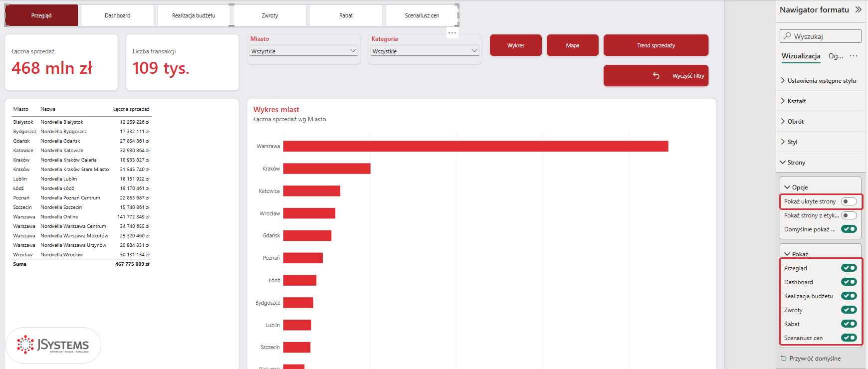Open the Miasto dropdown slicer

tap(304, 51)
